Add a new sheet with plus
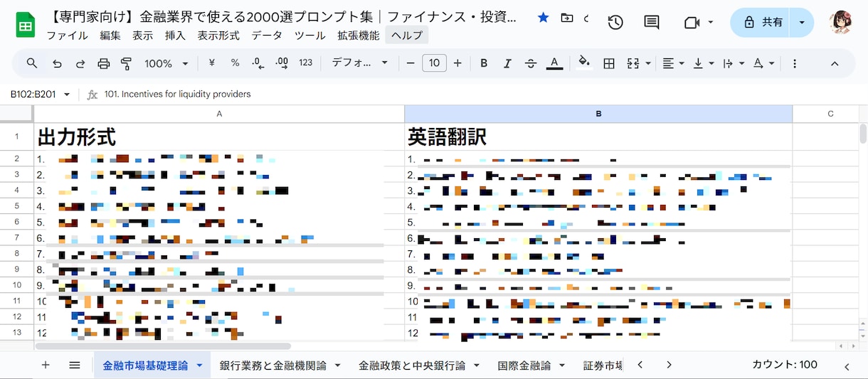Image resolution: width=868 pixels, height=379 pixels. 46,365
